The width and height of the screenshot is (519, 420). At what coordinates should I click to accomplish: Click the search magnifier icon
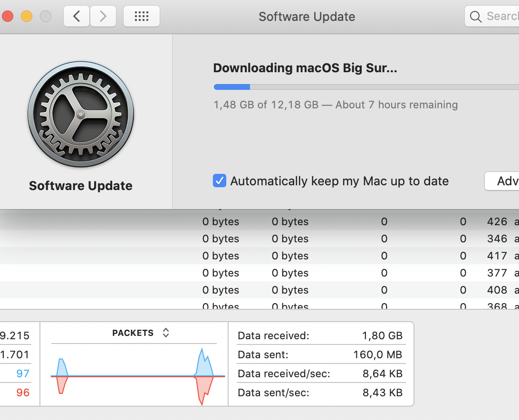click(x=476, y=17)
